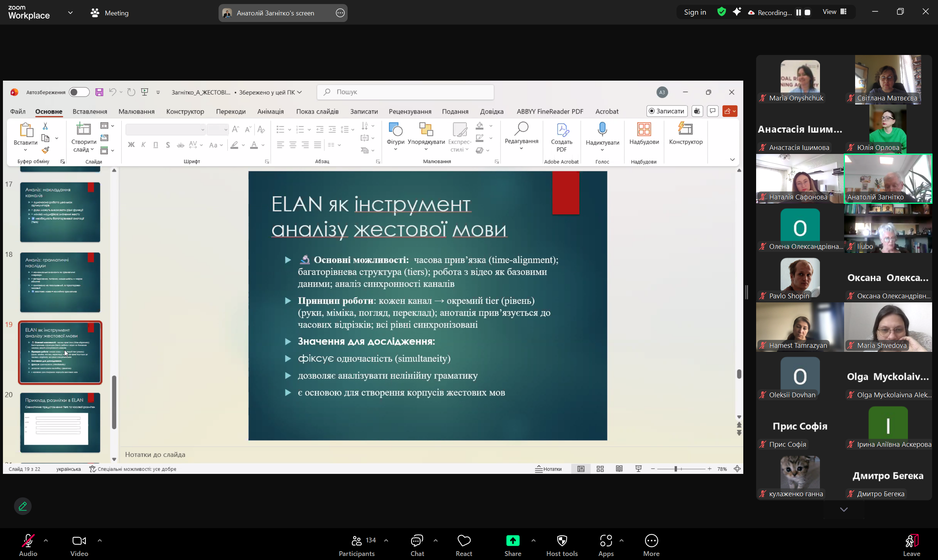Open the zoom Workplace dropdown chevron
Image resolution: width=938 pixels, height=560 pixels.
tap(70, 12)
